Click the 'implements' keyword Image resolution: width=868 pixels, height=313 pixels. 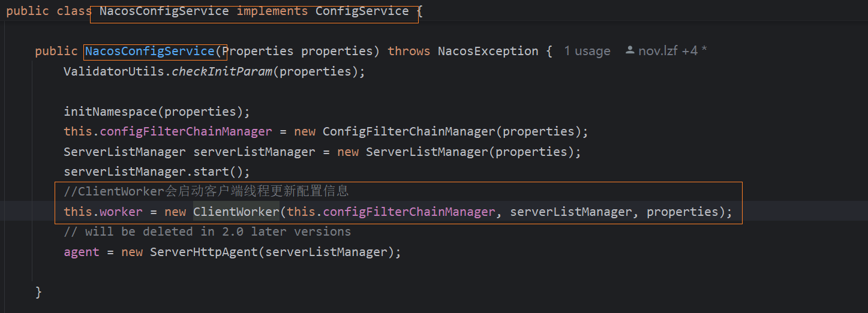[x=272, y=11]
